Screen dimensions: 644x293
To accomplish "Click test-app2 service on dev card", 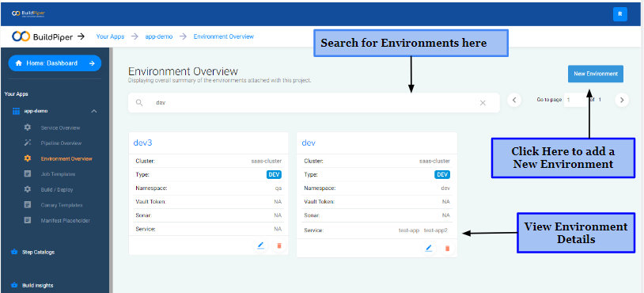I will click(435, 230).
